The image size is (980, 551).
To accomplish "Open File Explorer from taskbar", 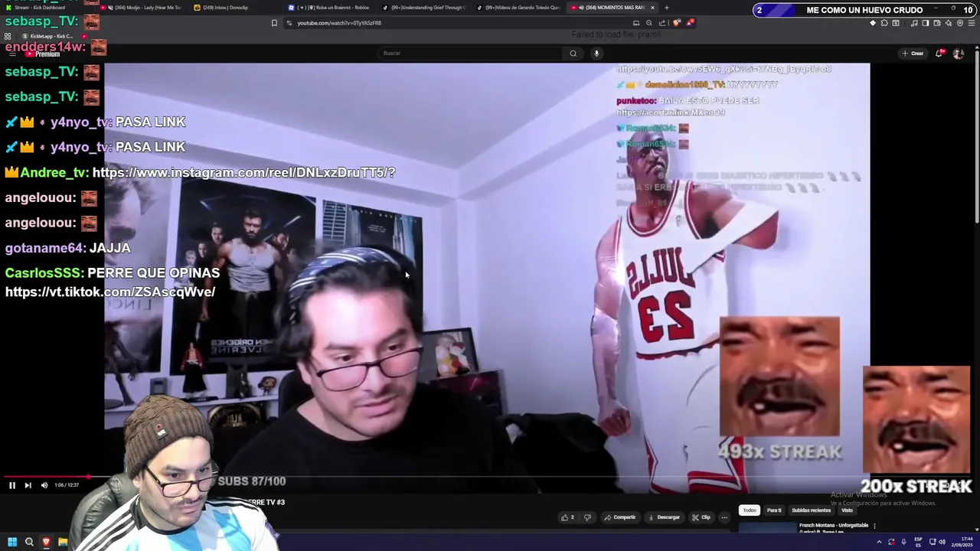I will tap(63, 542).
